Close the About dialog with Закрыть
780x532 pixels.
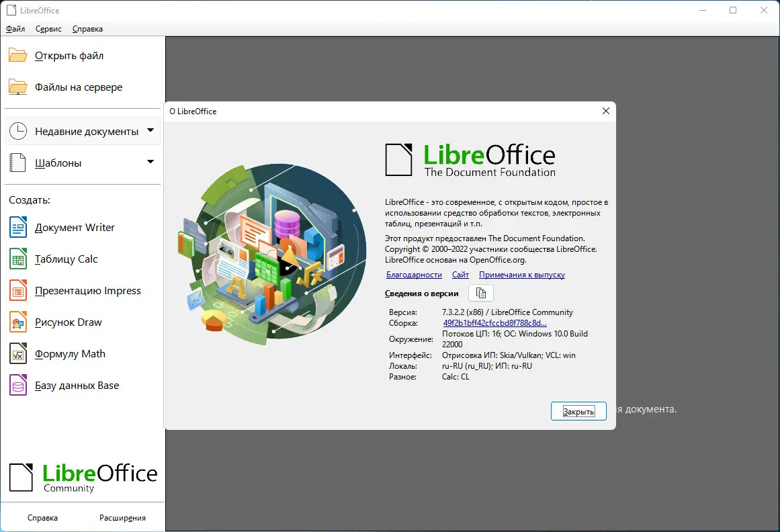coord(578,411)
